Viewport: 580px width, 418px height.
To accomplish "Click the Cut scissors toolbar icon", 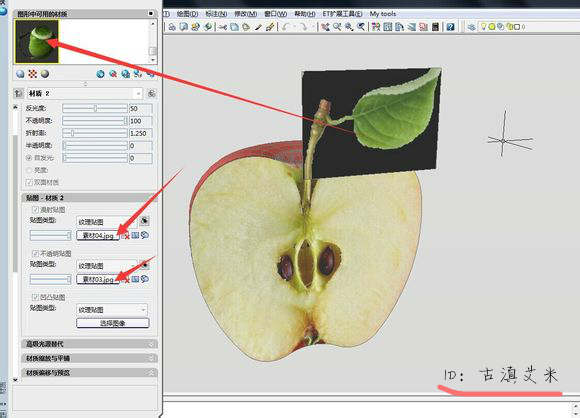I will pos(222,27).
